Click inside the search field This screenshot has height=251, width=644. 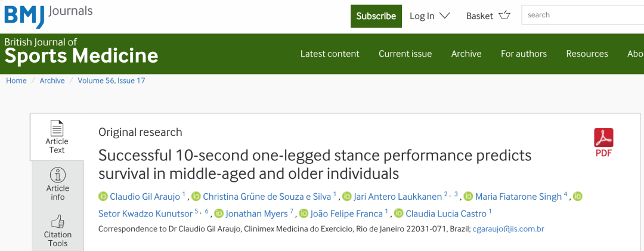pos(581,15)
